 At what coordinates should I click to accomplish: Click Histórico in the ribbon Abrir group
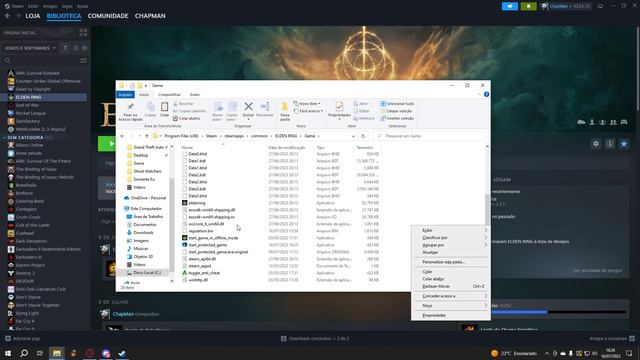coord(364,118)
